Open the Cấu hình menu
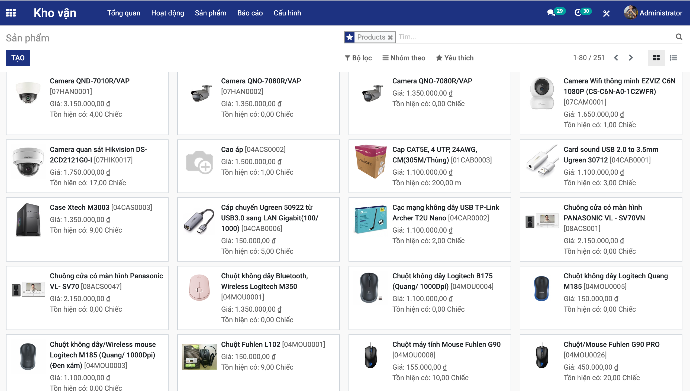The width and height of the screenshot is (690, 391). 287,13
